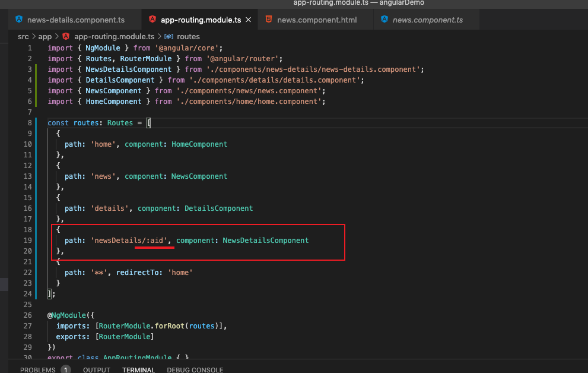This screenshot has width=588, height=373.
Task: Click 'NgModule' in the first import line
Action: click(x=103, y=48)
